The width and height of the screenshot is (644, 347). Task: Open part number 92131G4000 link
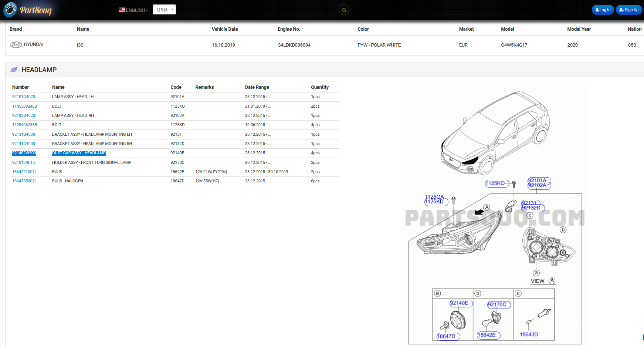click(24, 135)
